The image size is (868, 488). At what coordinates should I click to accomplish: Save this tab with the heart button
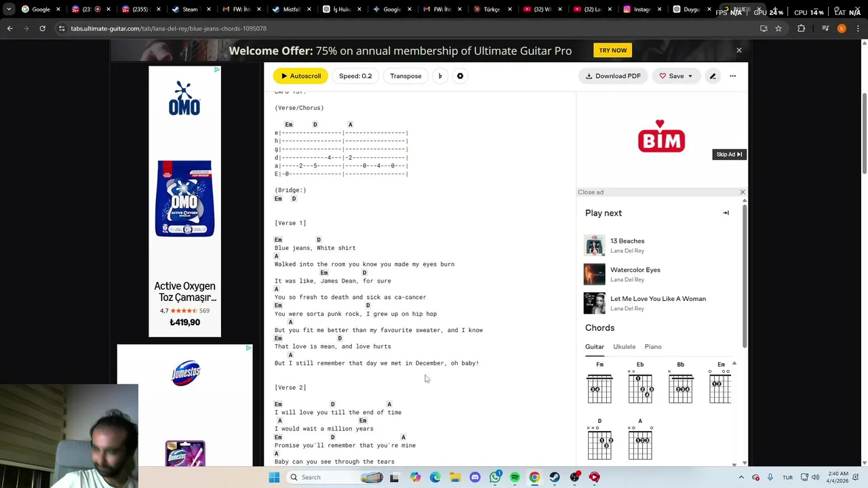click(671, 76)
